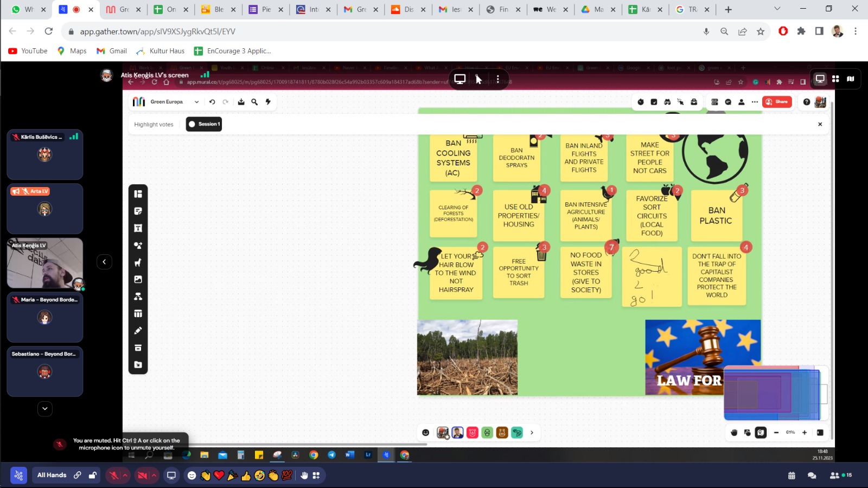
Task: Click the red Share button in Mural
Action: (777, 102)
